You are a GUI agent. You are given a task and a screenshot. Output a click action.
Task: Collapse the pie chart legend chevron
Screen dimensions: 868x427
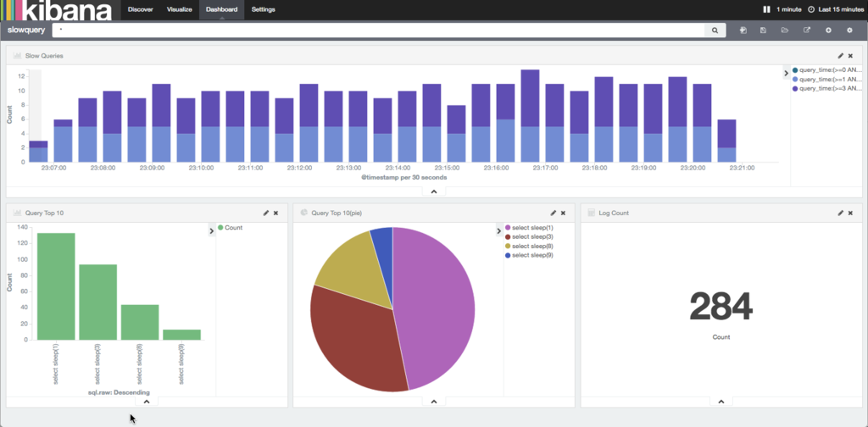(x=498, y=230)
